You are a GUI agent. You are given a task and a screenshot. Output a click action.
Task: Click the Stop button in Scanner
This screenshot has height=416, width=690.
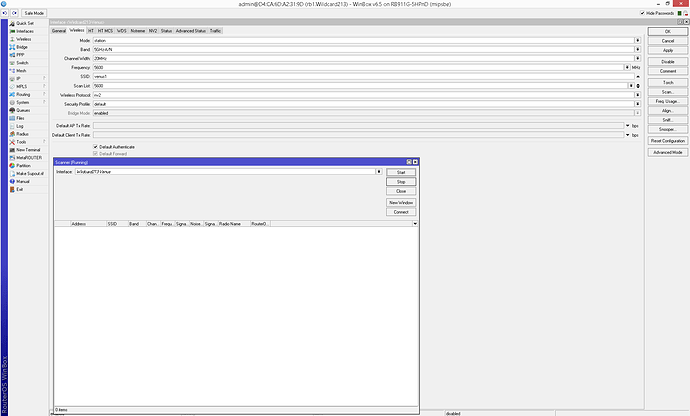click(x=400, y=181)
